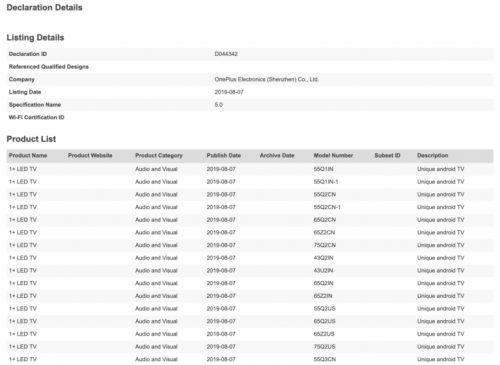
Task: Select model number 65Z2IN
Action: click(x=323, y=296)
